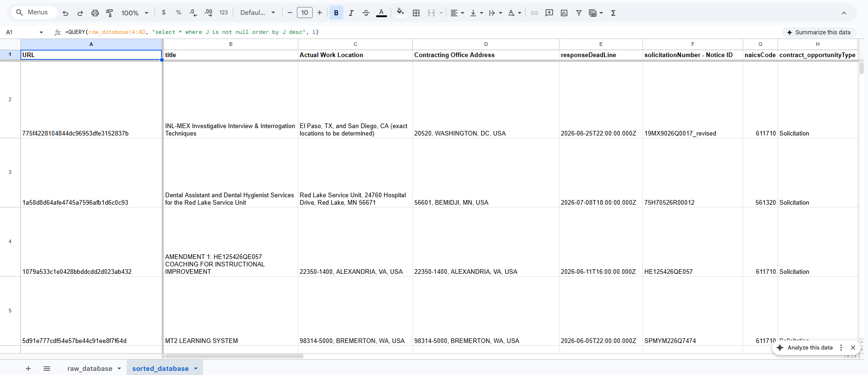Toggle italic formatting
This screenshot has height=375, width=868.
pos(351,13)
